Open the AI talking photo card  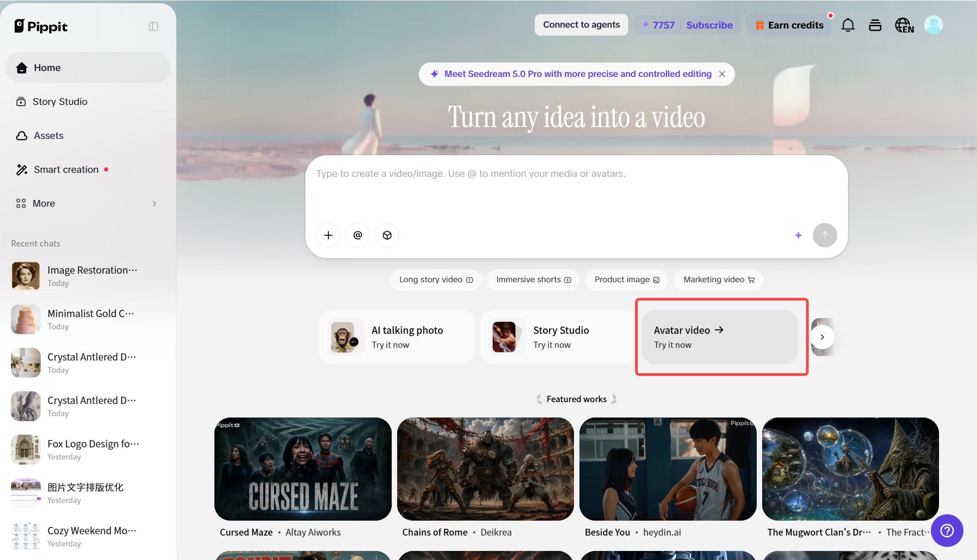(397, 337)
